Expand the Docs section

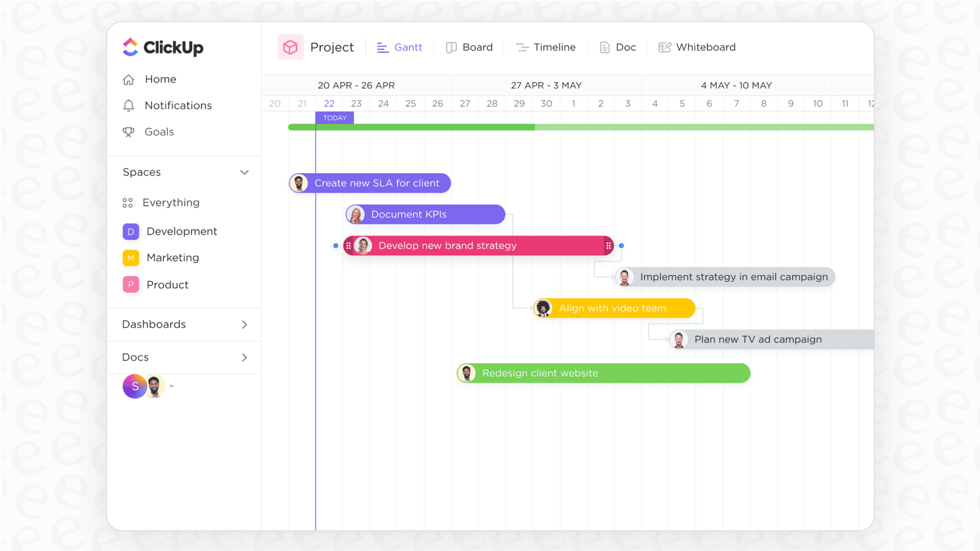244,357
